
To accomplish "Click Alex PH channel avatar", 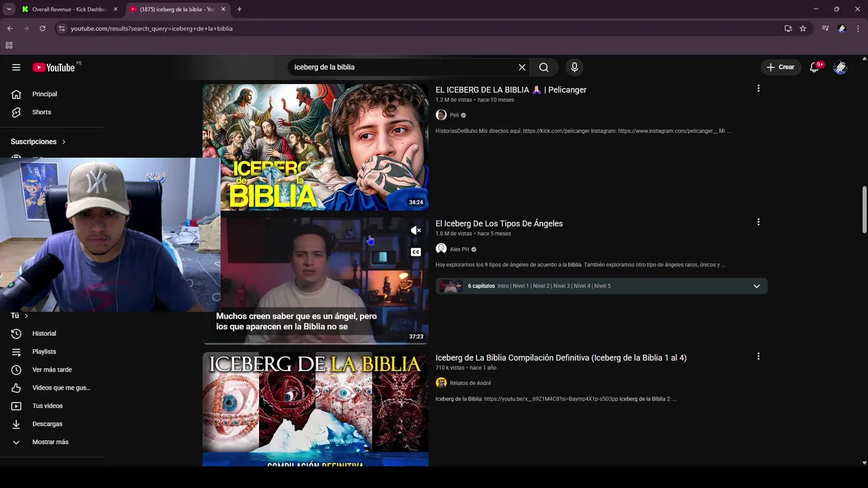I will [x=441, y=249].
